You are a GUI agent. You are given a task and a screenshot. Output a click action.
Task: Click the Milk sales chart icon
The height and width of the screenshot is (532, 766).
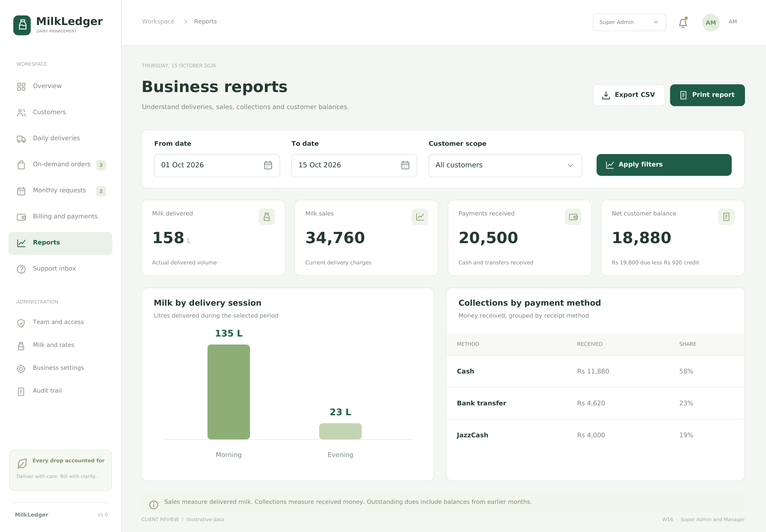pos(420,217)
